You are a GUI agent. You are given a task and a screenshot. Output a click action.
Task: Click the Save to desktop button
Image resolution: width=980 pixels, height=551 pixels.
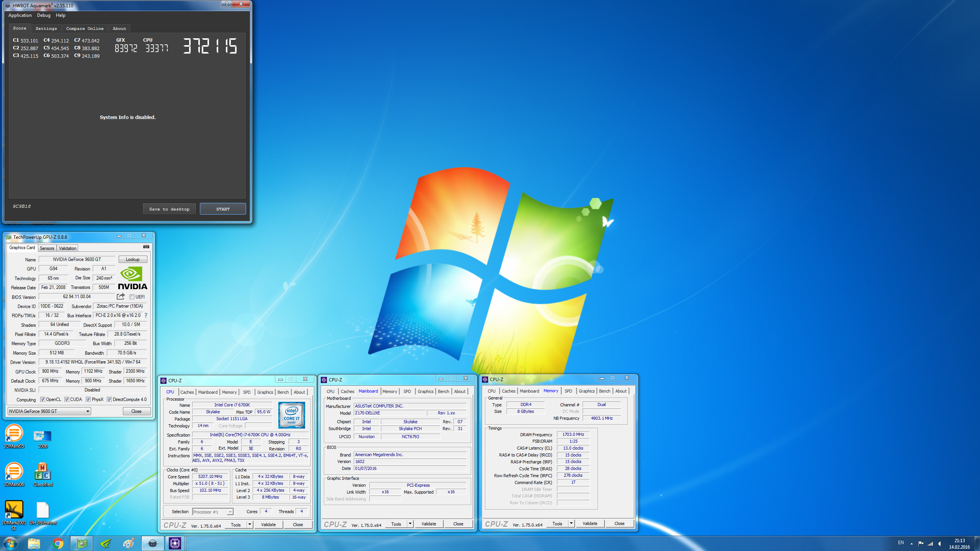pyautogui.click(x=169, y=209)
